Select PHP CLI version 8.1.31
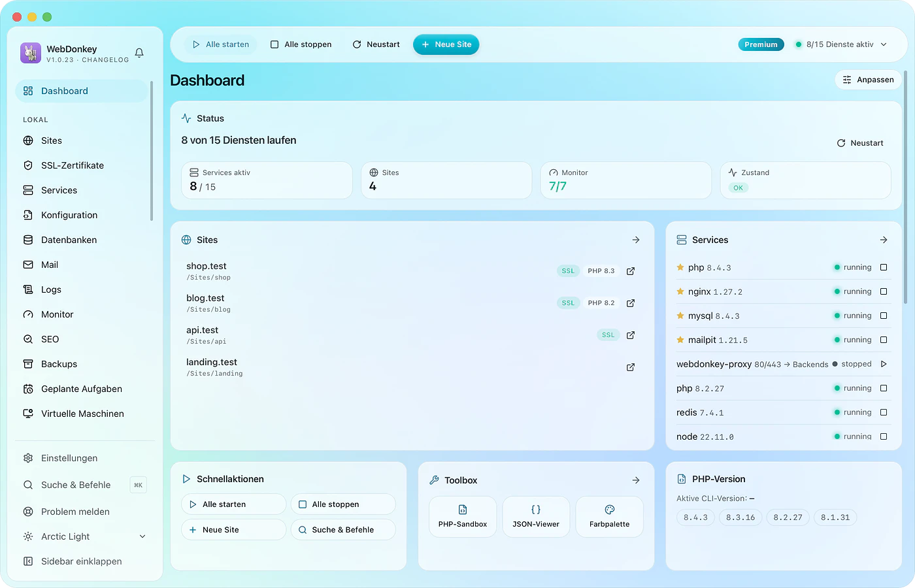This screenshot has width=915, height=588. (x=835, y=517)
